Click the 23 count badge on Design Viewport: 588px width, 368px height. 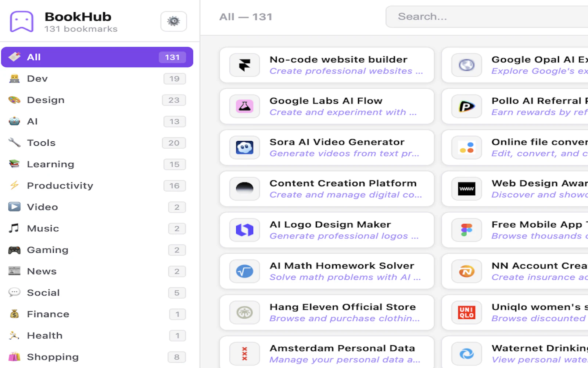174,100
